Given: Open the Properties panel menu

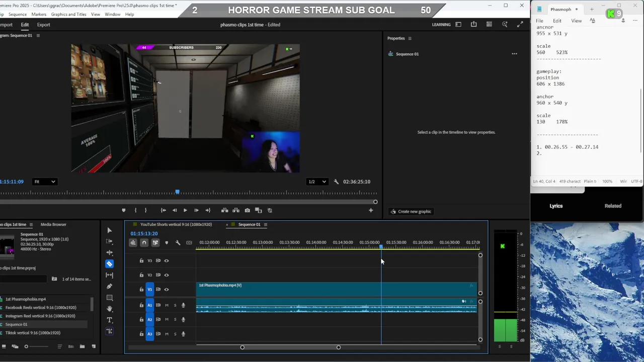Looking at the screenshot, I should [410, 38].
